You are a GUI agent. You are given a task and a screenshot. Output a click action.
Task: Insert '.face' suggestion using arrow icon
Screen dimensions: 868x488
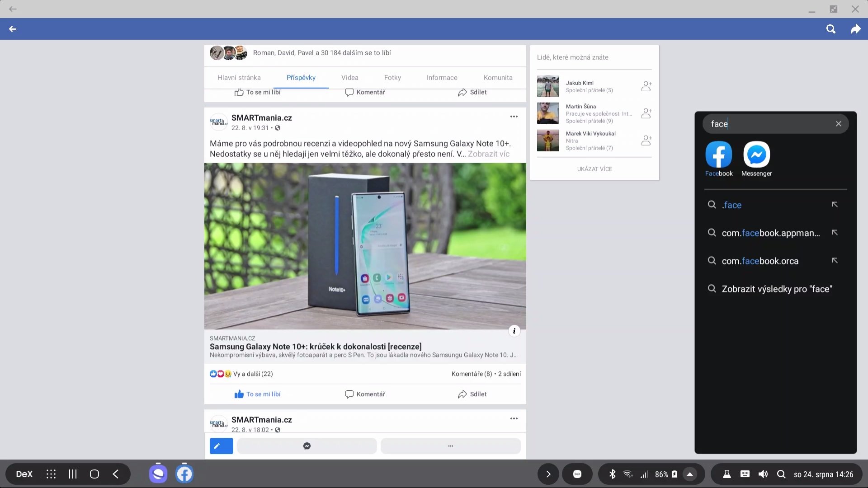pyautogui.click(x=835, y=205)
